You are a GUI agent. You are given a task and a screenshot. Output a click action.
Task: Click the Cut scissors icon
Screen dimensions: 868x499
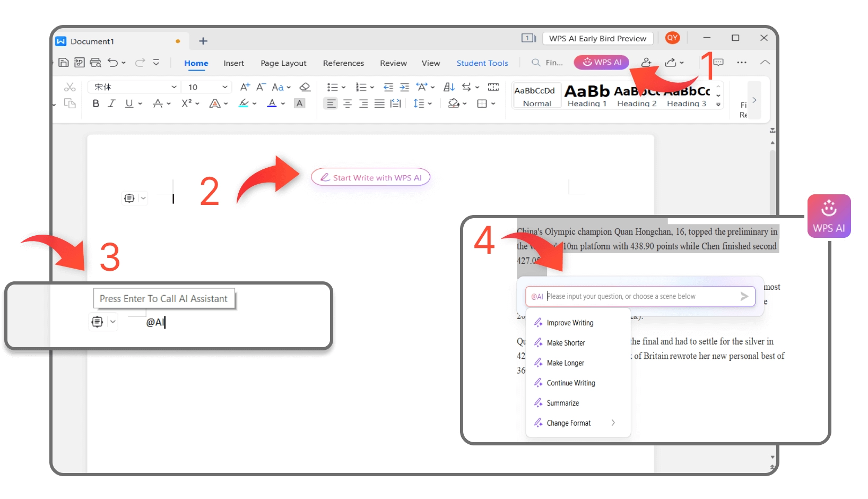click(70, 87)
